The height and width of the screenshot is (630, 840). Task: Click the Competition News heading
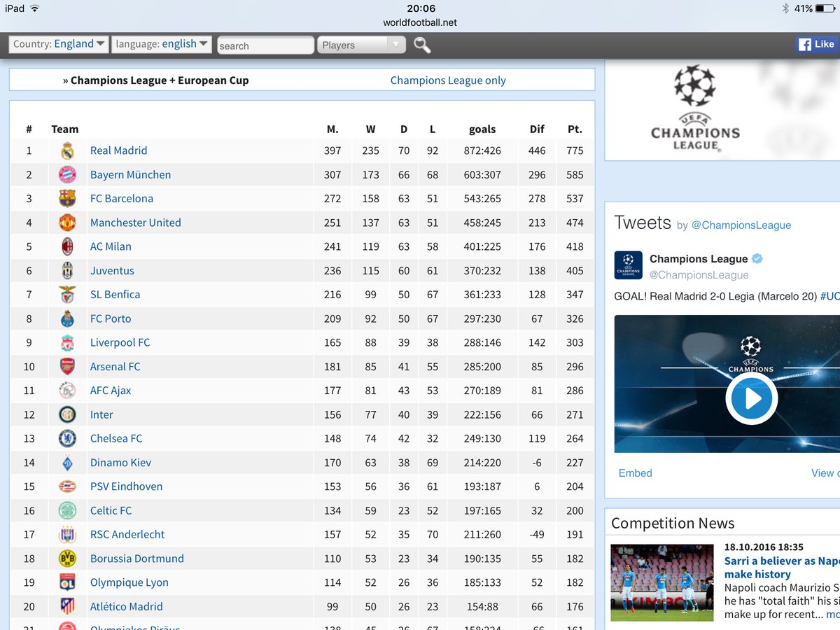tap(673, 524)
